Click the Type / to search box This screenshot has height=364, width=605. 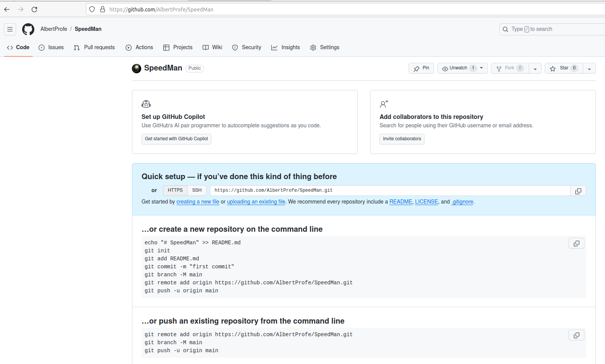(552, 29)
